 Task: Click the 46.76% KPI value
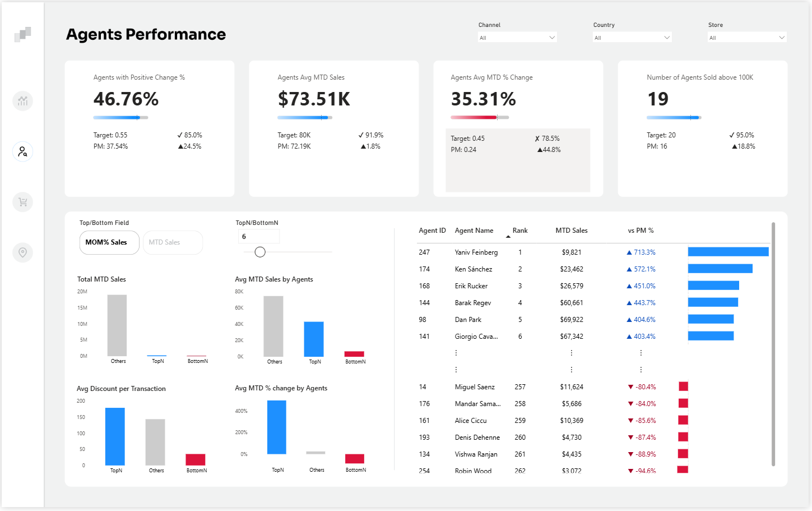pyautogui.click(x=126, y=99)
